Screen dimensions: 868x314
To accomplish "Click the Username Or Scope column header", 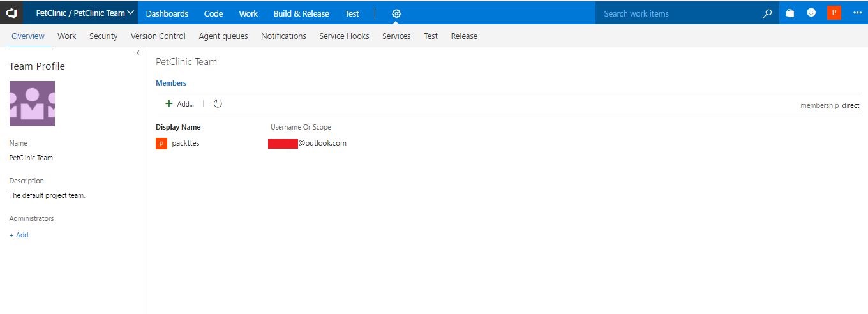I will click(x=301, y=127).
